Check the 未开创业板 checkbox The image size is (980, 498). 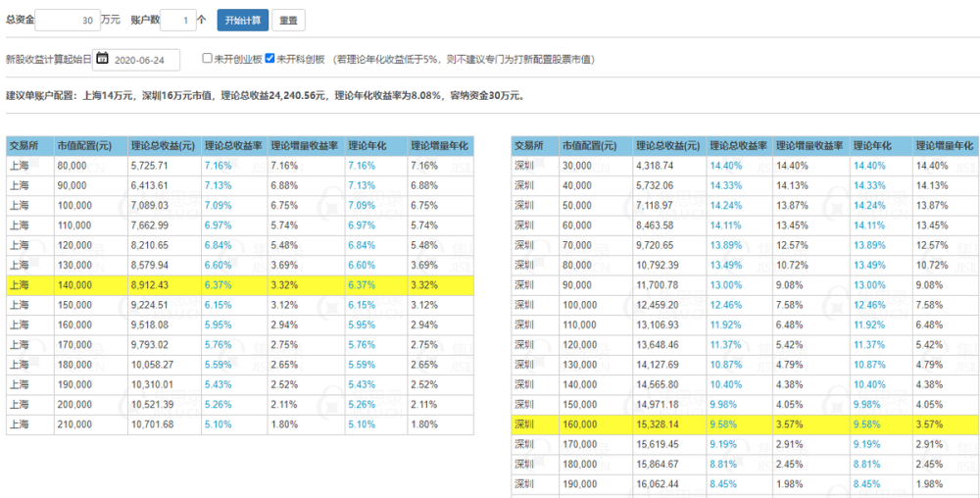click(x=208, y=59)
